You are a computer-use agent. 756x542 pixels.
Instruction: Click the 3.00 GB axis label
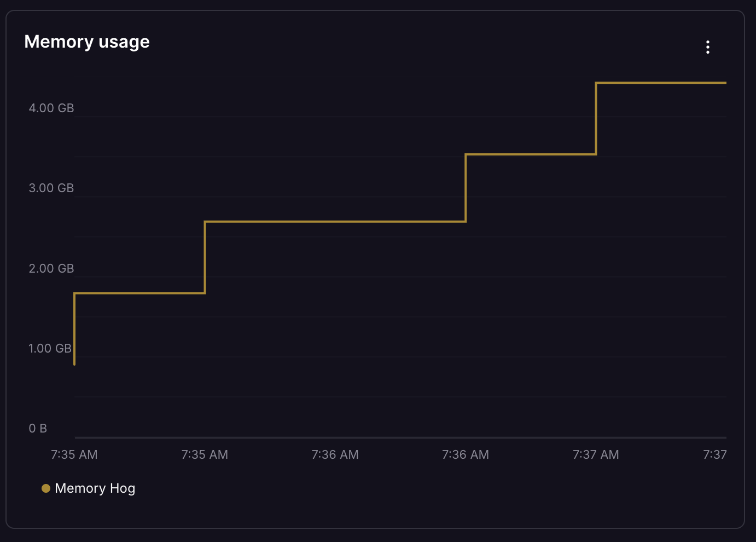[x=51, y=188]
